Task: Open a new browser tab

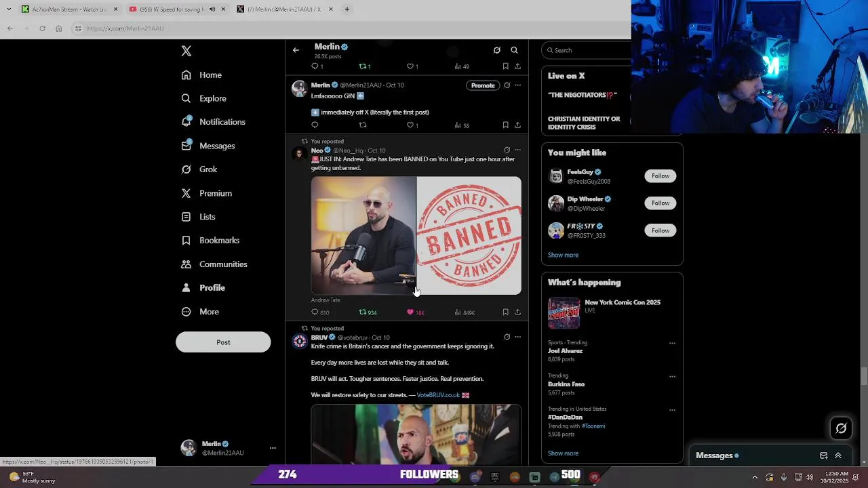Action: point(347,9)
